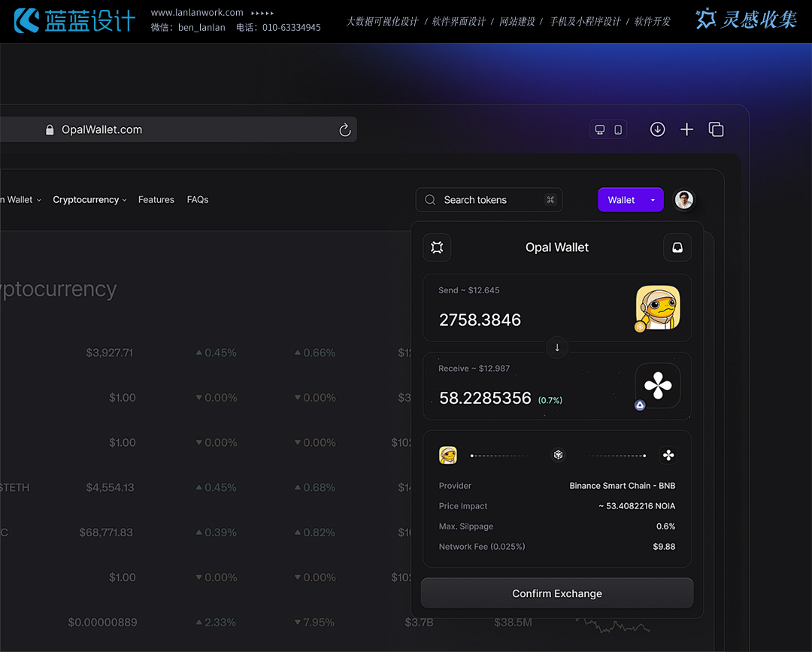Switch to desktop view toggle
Image resolution: width=812 pixels, height=652 pixels.
coord(600,129)
